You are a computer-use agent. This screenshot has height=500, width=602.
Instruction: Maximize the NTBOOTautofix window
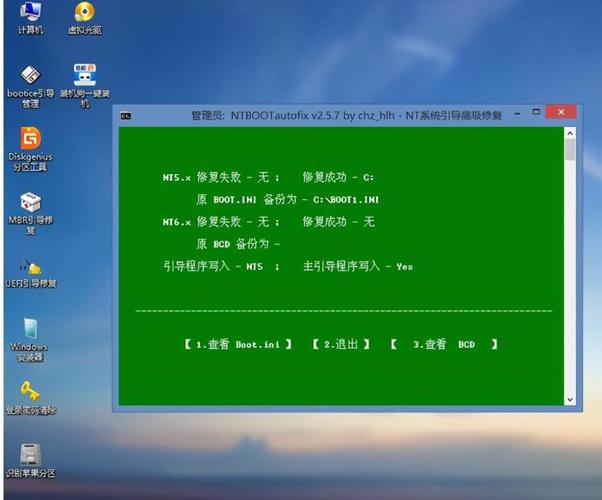(536, 112)
